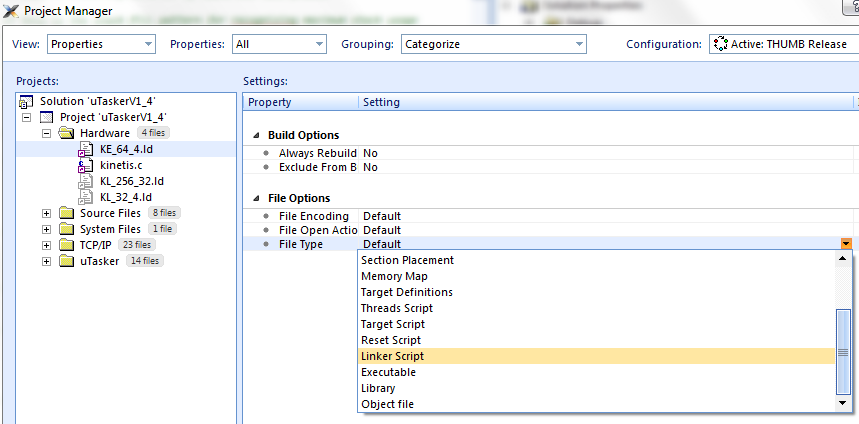Click the uTasker folder icon
Viewport: 859px width, 424px height.
(66, 261)
